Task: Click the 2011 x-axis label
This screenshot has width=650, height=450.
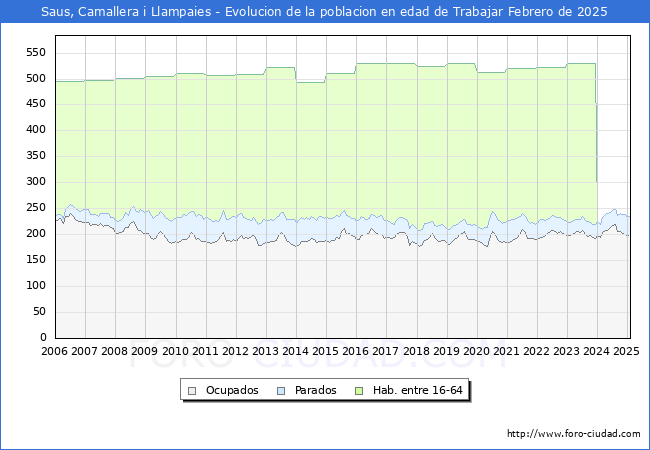Action: (206, 351)
